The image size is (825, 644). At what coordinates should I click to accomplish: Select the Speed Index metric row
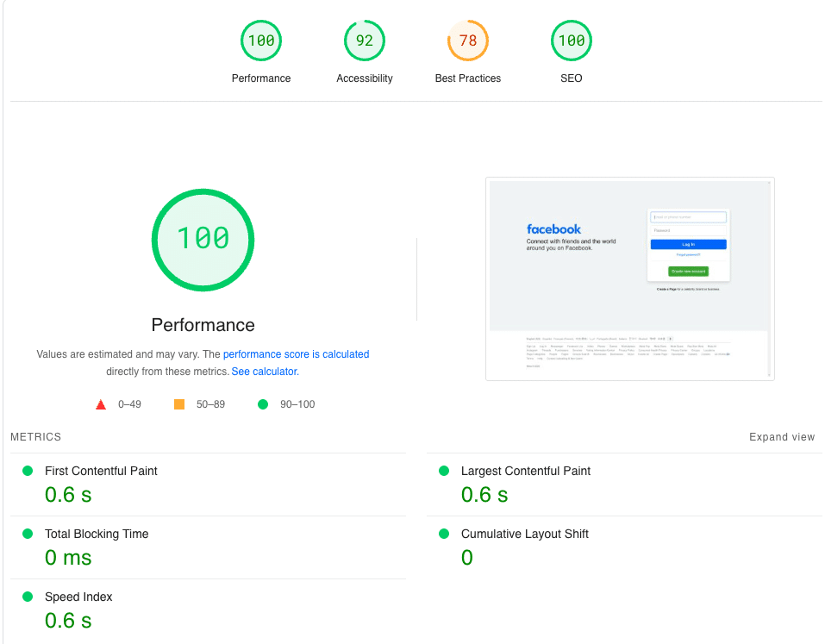pos(78,597)
